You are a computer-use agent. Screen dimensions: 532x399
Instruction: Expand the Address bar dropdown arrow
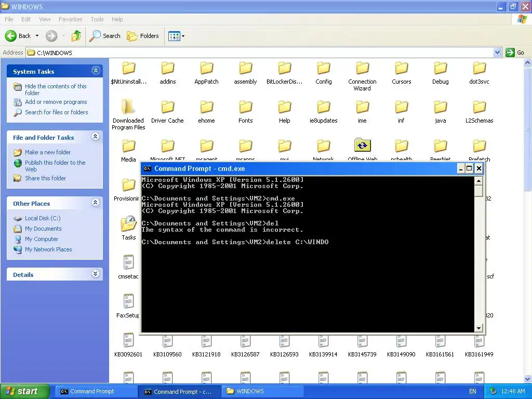click(497, 52)
